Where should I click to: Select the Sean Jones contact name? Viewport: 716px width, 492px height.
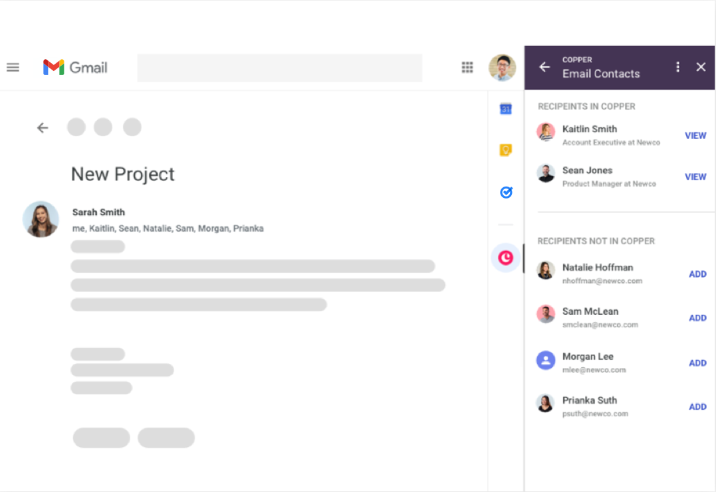pyautogui.click(x=587, y=170)
